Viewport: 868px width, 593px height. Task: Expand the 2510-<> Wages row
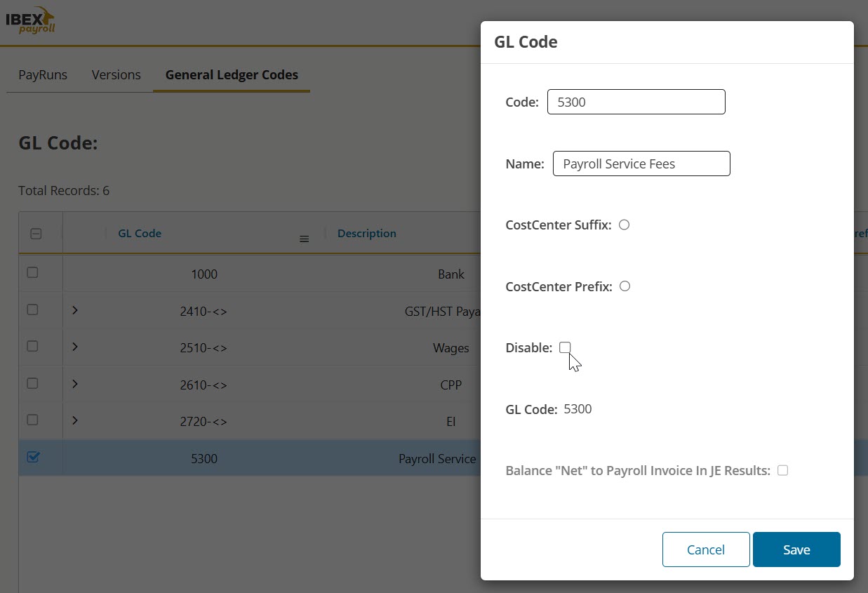[75, 347]
